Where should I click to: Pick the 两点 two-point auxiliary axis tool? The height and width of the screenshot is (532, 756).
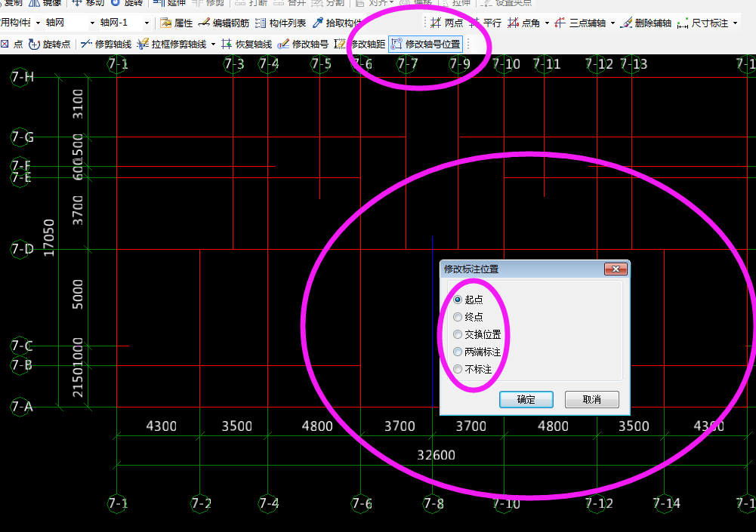tap(446, 23)
